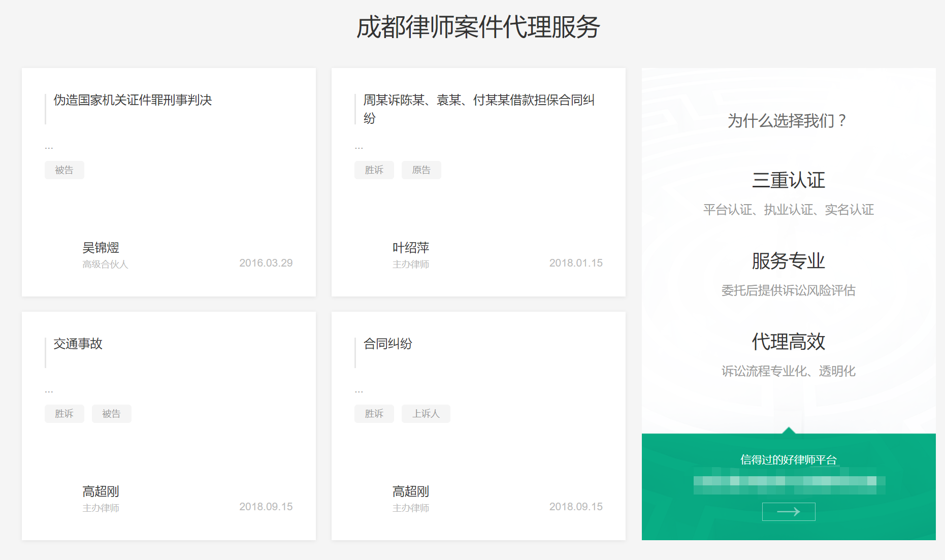
Task: Click date 2018.09.15 in 合同纠纷 card
Action: tap(576, 507)
